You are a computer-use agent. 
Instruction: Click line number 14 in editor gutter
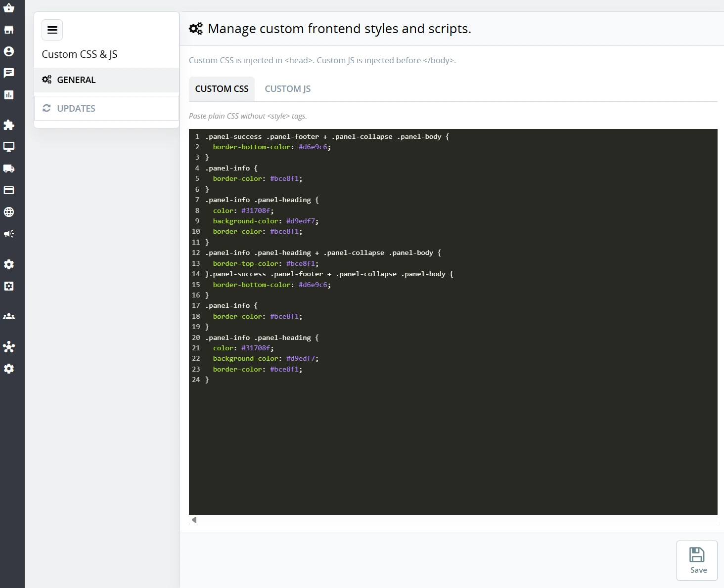[196, 274]
